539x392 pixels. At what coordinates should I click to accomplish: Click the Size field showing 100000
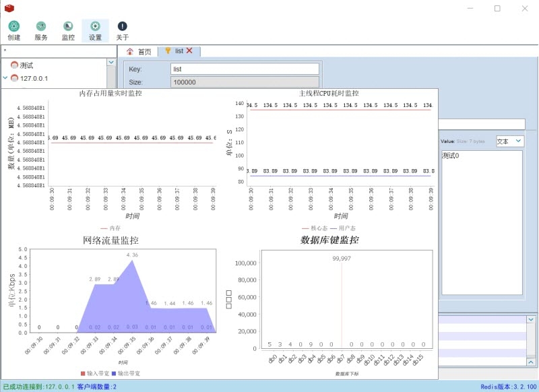245,82
